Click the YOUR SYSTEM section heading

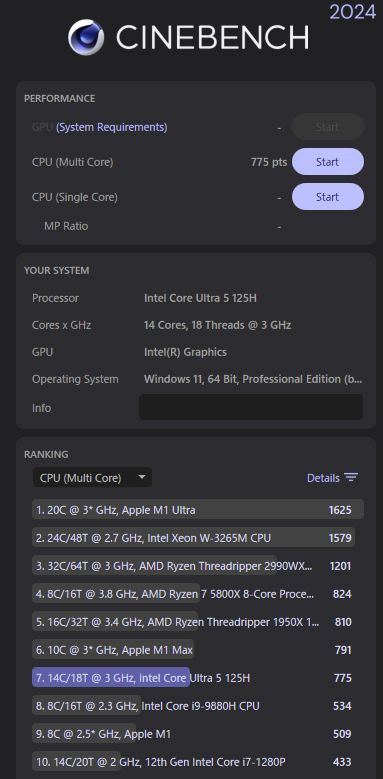(x=57, y=270)
